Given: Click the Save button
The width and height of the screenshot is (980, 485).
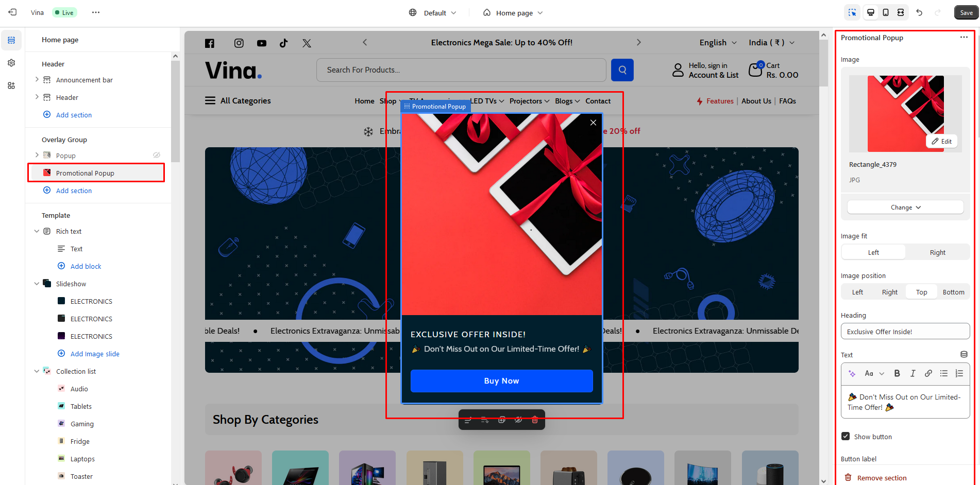Looking at the screenshot, I should (966, 13).
